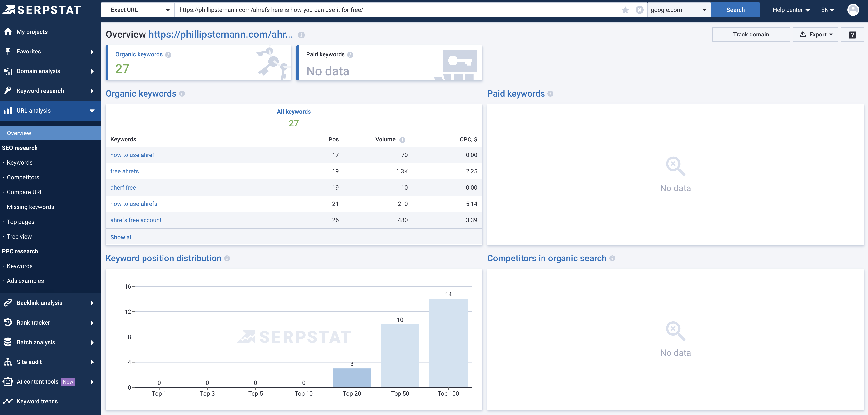The height and width of the screenshot is (415, 868).
Task: Click the Top 50 bar in the chart
Action: click(x=400, y=356)
